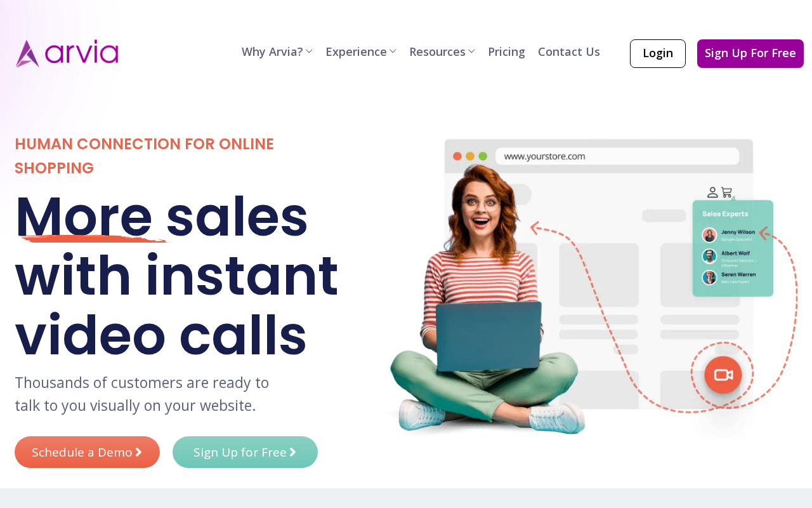The image size is (812, 508).
Task: Click the user account icon in mockup
Action: (712, 192)
